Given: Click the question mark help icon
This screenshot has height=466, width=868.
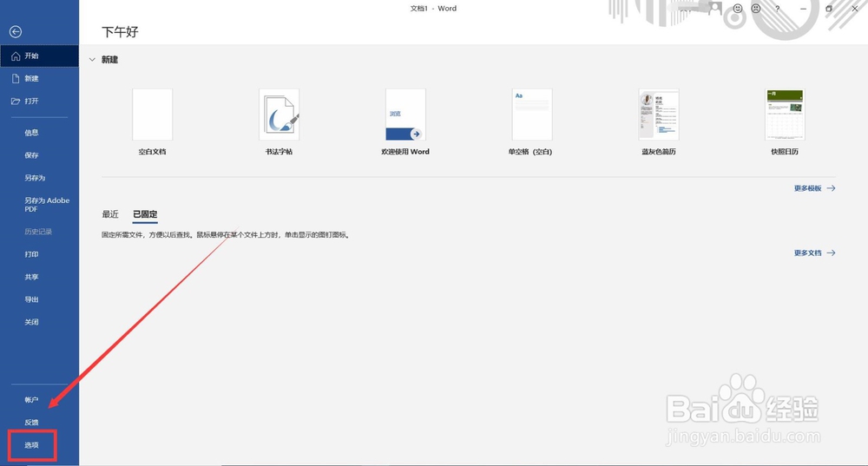Looking at the screenshot, I should tap(777, 9).
